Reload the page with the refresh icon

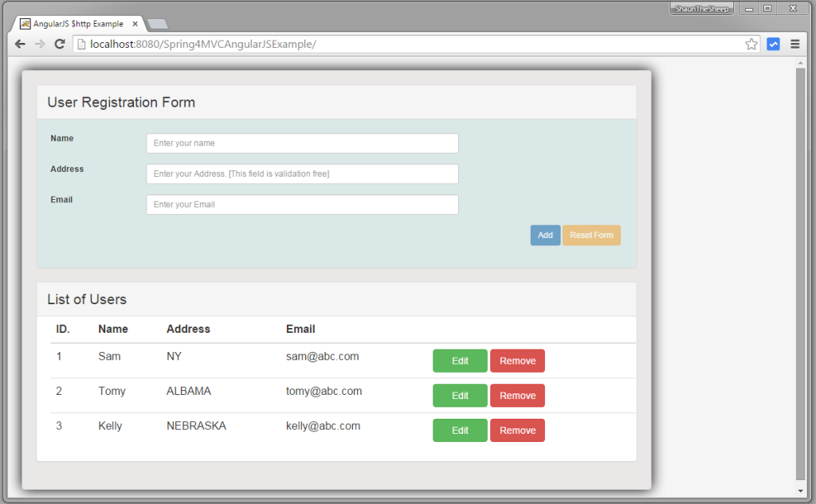[59, 44]
